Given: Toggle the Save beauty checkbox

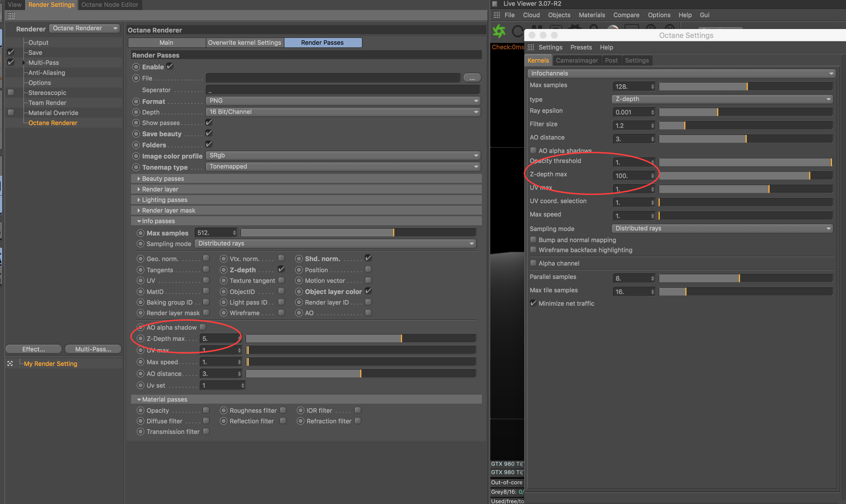Looking at the screenshot, I should 209,133.
